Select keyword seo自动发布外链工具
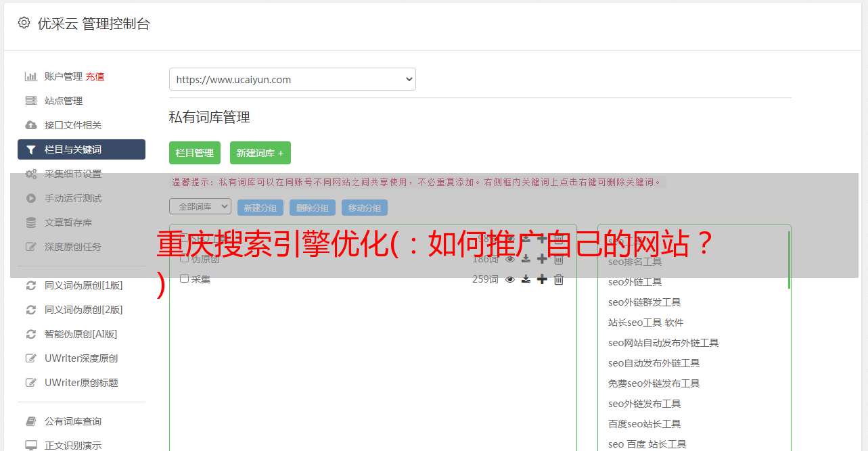This screenshot has width=868, height=451. (654, 363)
